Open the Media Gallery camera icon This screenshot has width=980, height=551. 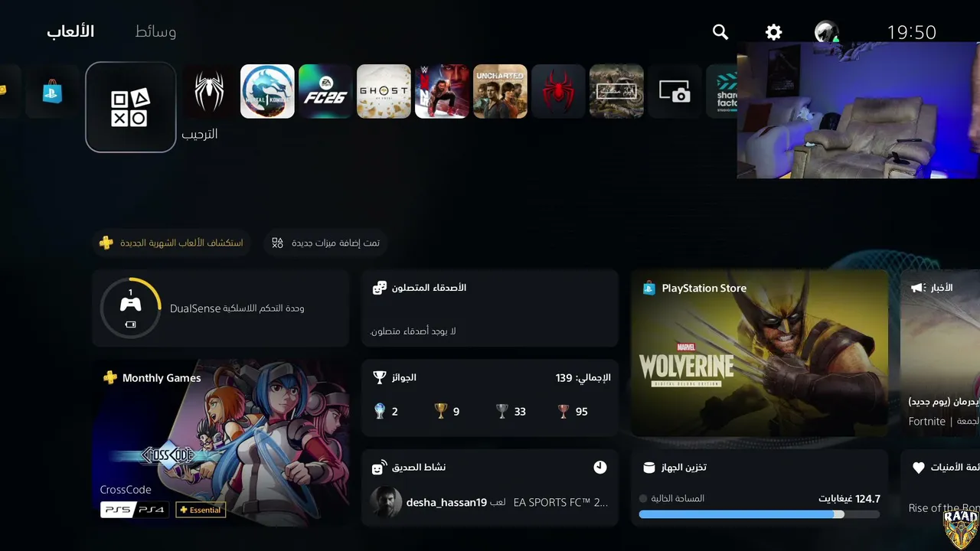(675, 92)
